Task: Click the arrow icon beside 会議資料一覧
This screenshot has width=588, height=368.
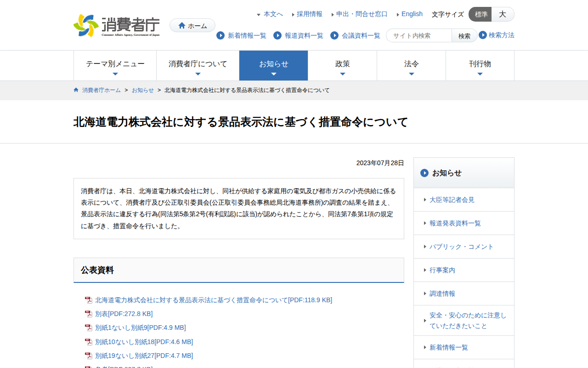Action: tap(334, 35)
